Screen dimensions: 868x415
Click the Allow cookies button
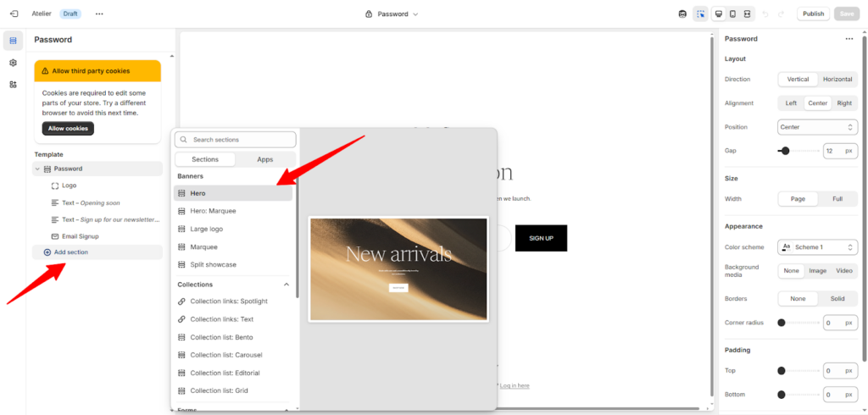coord(68,129)
